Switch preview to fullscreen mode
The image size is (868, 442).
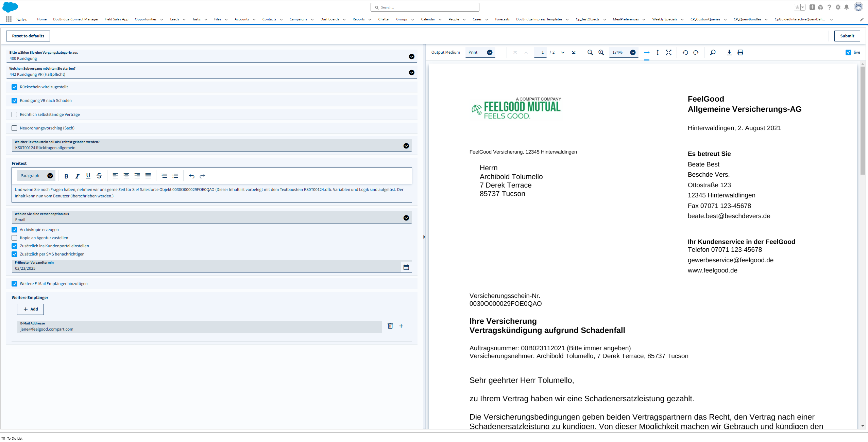(668, 52)
